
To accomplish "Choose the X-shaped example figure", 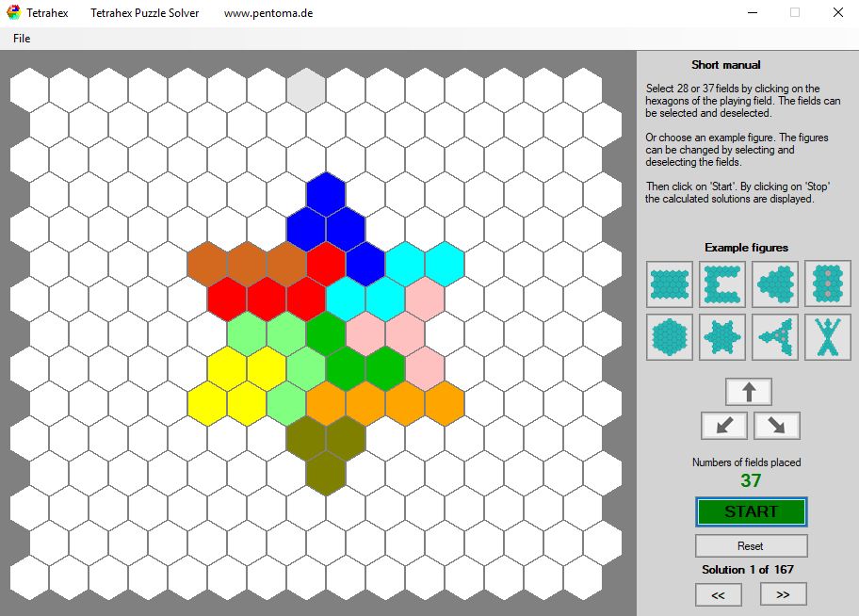I will (827, 336).
